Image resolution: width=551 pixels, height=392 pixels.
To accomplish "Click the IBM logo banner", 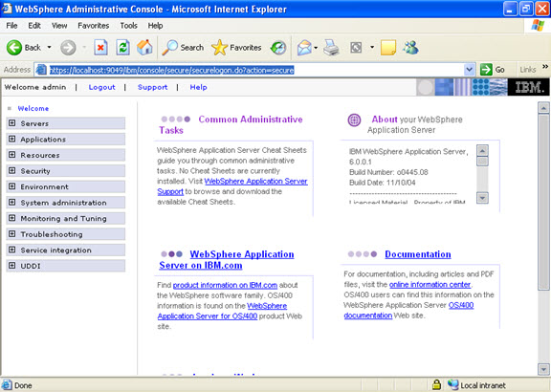I will pyautogui.click(x=528, y=87).
